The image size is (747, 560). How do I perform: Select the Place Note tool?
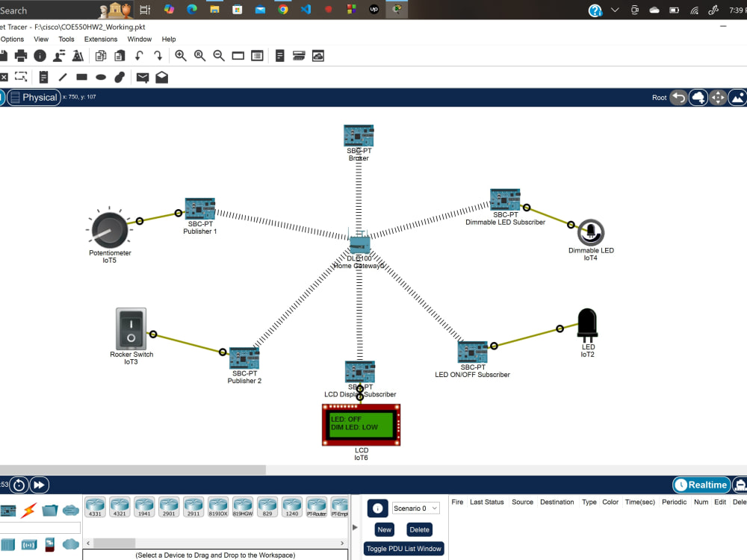click(x=43, y=77)
